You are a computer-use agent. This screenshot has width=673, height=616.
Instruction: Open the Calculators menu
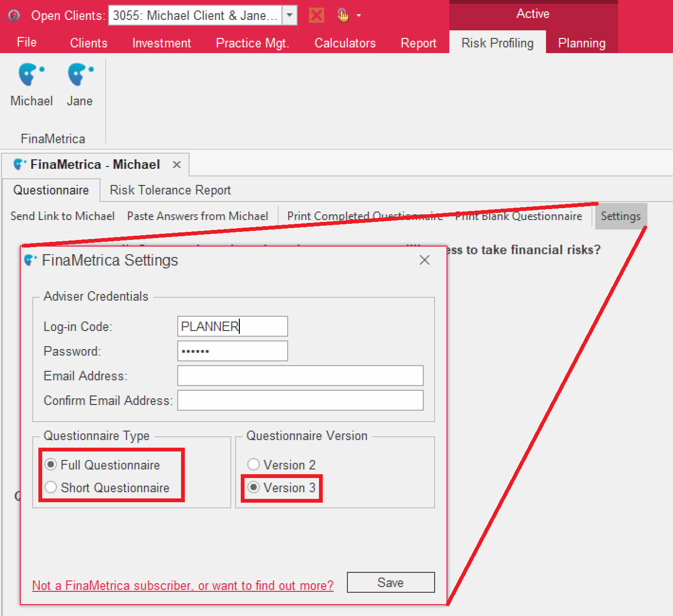[345, 43]
